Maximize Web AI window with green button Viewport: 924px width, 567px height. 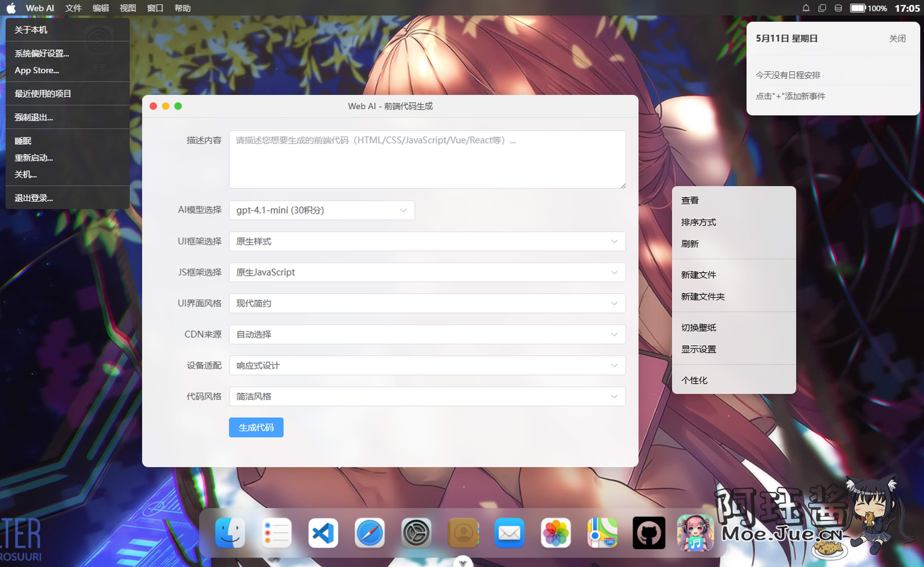click(178, 106)
